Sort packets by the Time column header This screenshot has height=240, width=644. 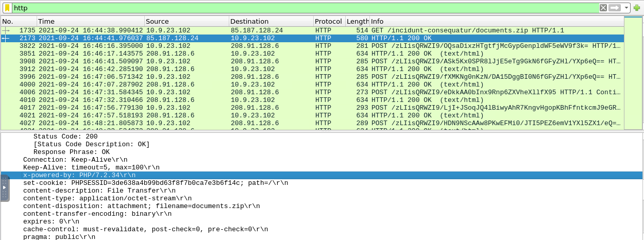tap(90, 21)
